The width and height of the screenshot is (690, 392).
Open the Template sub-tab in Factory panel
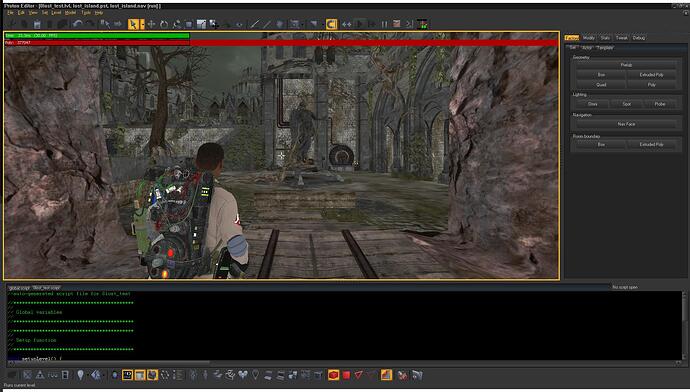click(x=605, y=48)
